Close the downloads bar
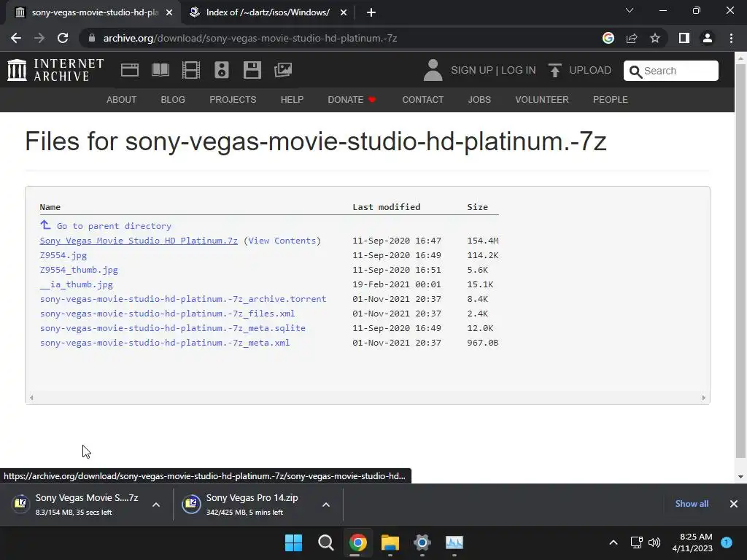 click(x=734, y=504)
